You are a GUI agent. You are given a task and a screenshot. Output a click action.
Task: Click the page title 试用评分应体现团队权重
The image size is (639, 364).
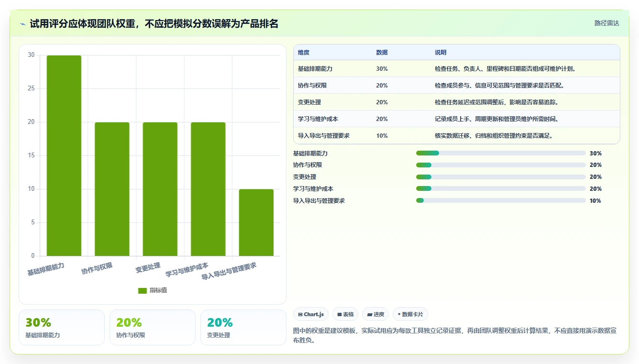(x=154, y=24)
